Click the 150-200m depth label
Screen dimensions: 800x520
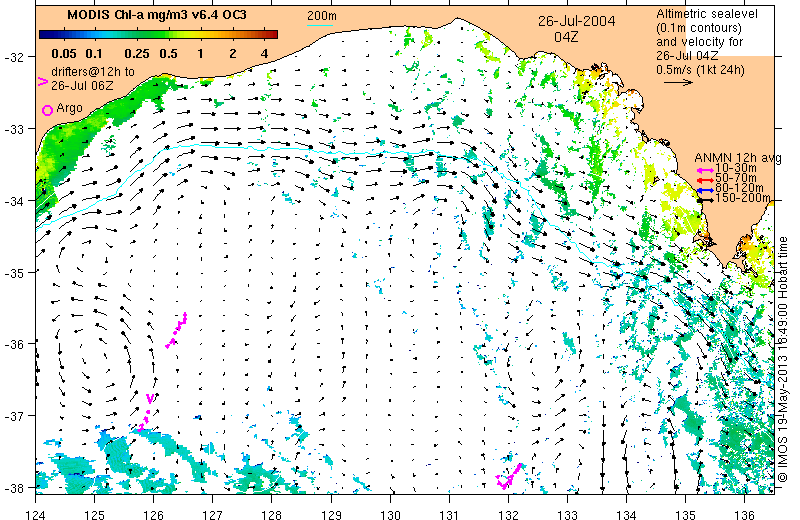click(x=743, y=198)
